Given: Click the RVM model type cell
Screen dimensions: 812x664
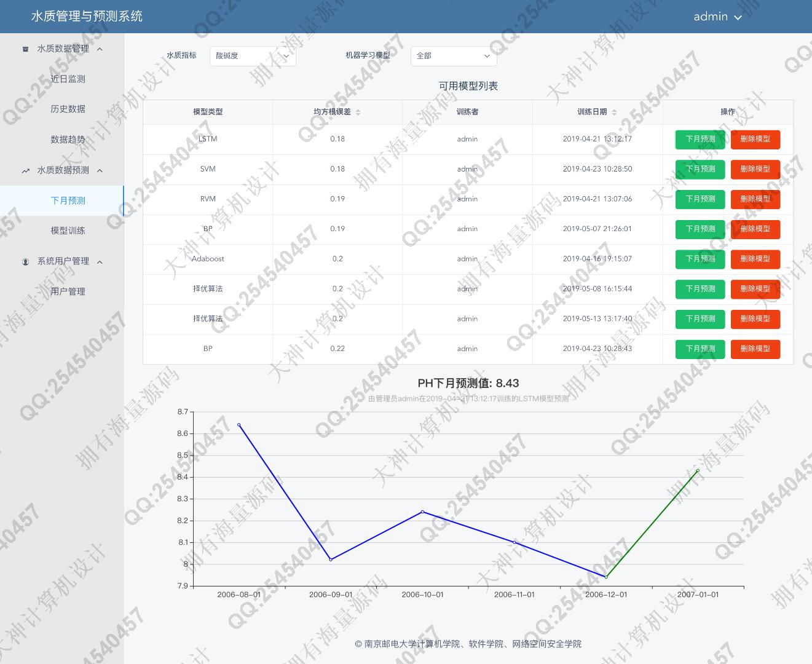Looking at the screenshot, I should pos(208,199).
